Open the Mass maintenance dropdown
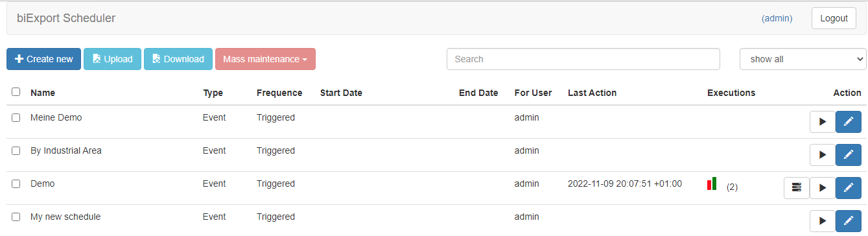Screen dimensions: 868x236 click(x=265, y=59)
